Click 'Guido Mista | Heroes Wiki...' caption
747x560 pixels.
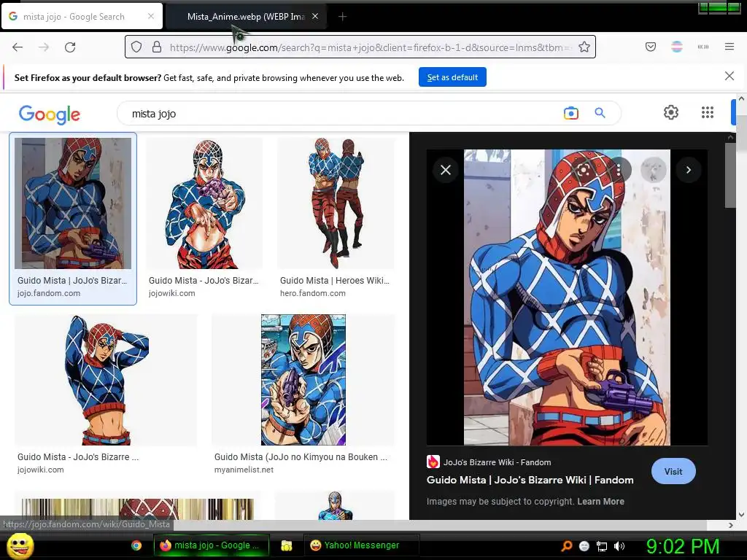click(334, 281)
